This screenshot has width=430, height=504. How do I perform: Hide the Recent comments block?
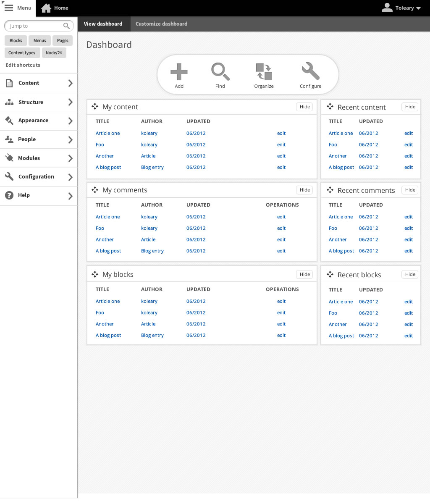coord(410,190)
